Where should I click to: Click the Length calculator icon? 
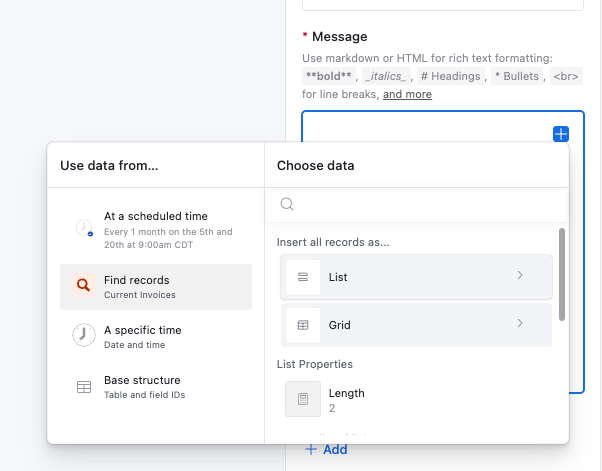(303, 399)
